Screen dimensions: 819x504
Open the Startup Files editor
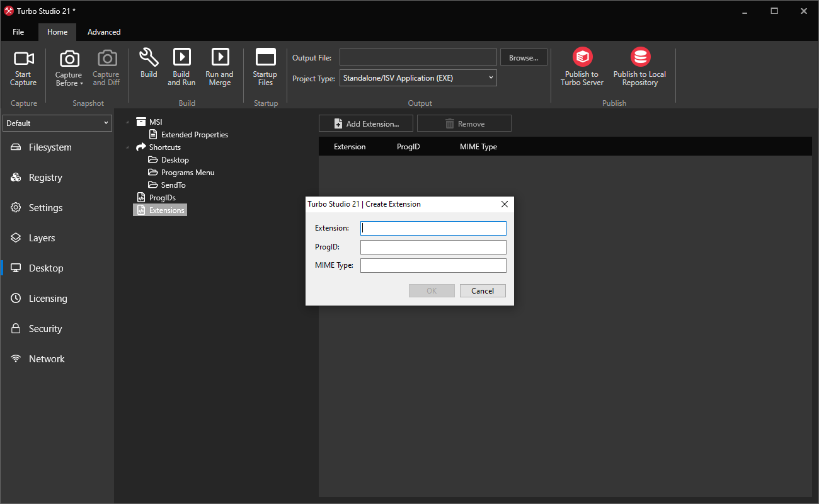click(265, 66)
